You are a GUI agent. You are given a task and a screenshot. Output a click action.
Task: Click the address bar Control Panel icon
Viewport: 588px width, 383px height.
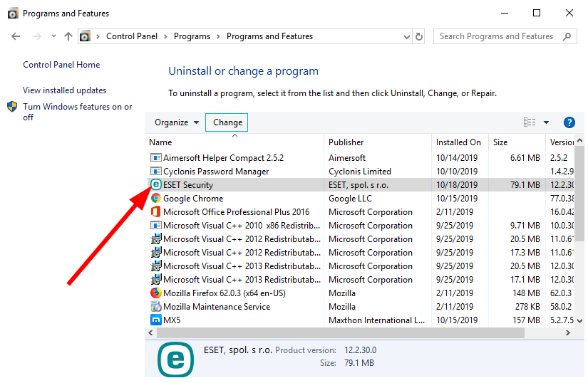tap(85, 36)
